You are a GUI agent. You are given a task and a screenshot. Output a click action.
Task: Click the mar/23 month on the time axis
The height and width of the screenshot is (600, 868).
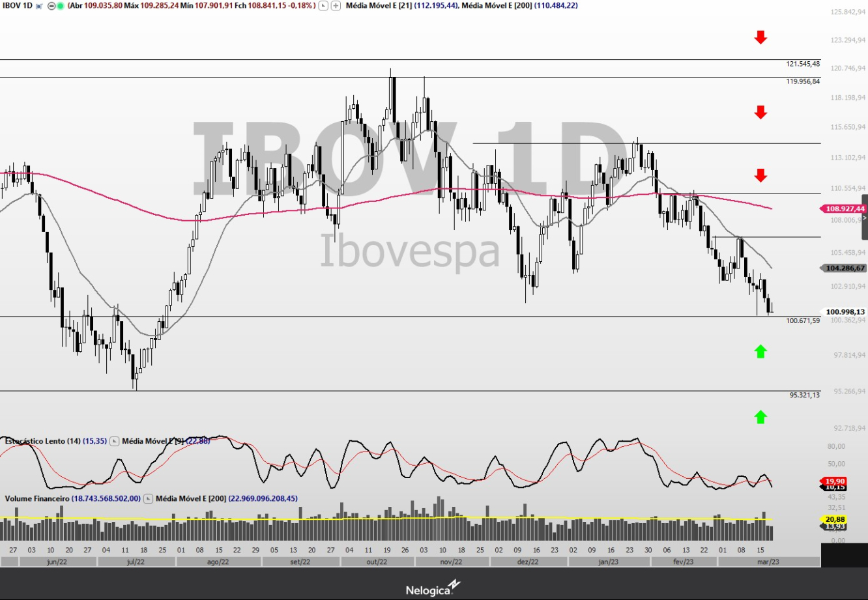pos(768,562)
